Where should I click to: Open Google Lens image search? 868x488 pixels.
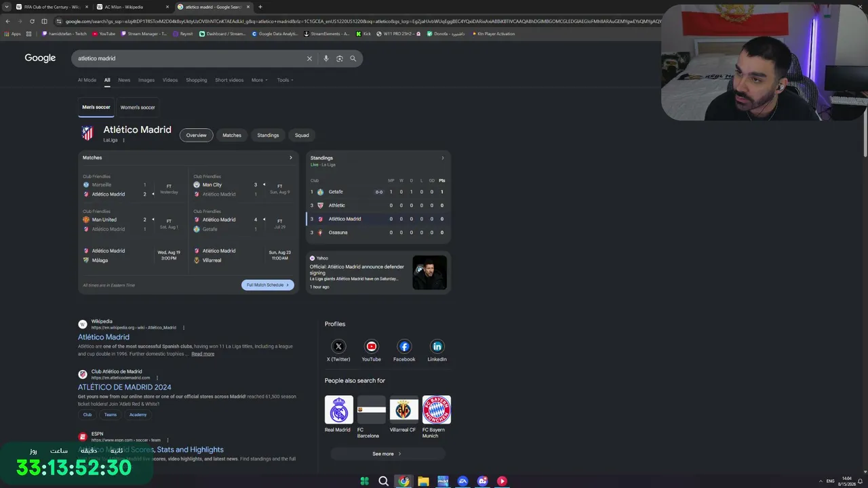pos(340,58)
